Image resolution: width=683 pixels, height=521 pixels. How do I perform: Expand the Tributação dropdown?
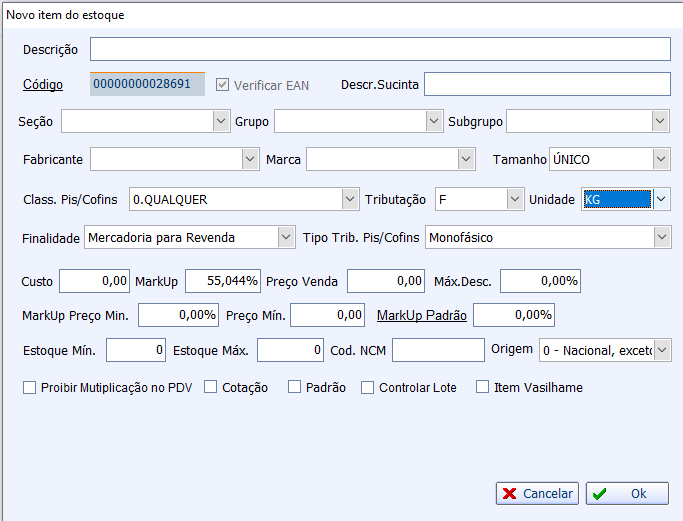(514, 199)
